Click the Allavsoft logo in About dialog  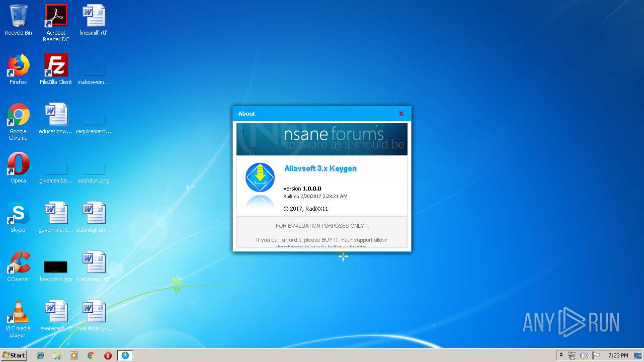click(260, 177)
